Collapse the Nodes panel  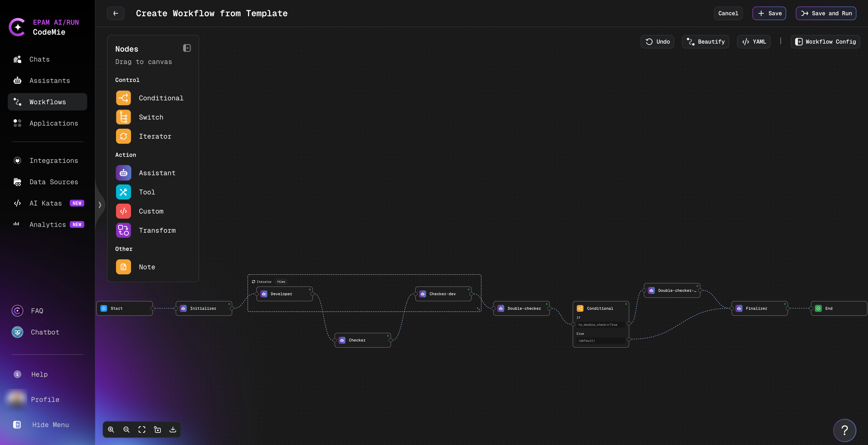pos(187,48)
